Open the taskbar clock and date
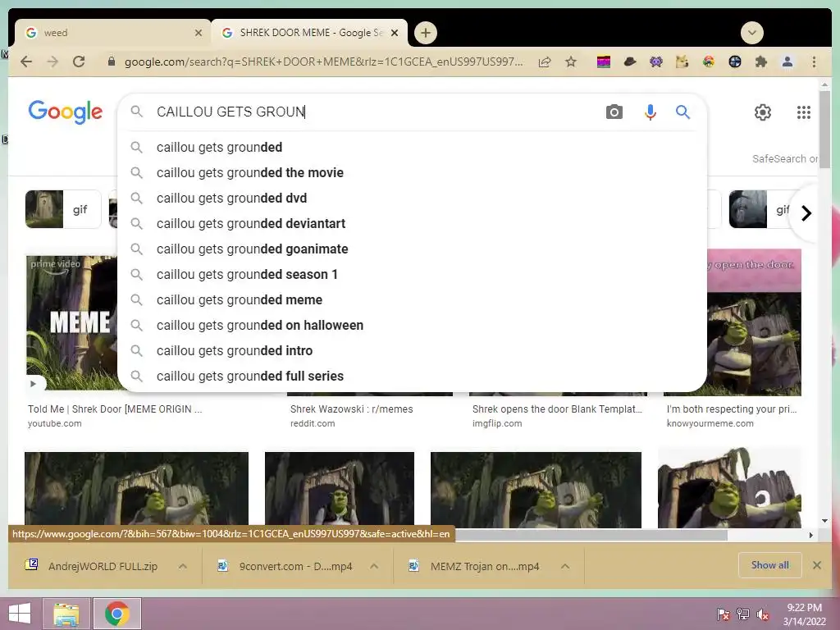The width and height of the screenshot is (840, 630). (804, 614)
